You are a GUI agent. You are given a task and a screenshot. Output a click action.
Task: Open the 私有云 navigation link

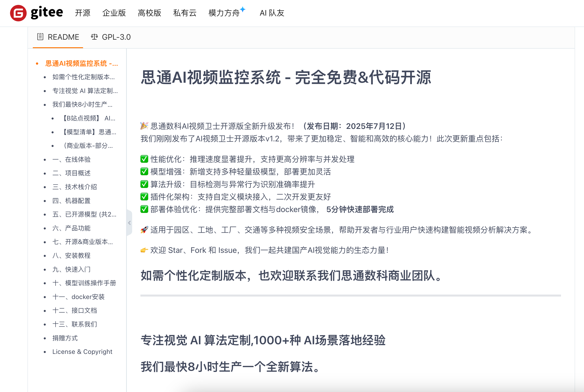(185, 13)
